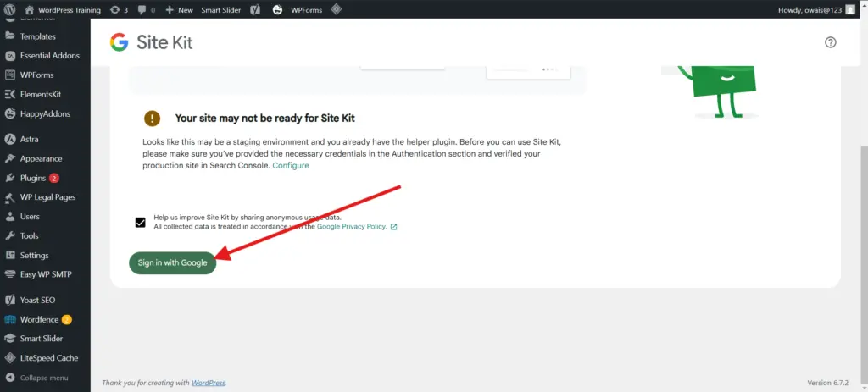868x392 pixels.
Task: Open LiteSpeed Cache in the sidebar
Action: coord(49,358)
